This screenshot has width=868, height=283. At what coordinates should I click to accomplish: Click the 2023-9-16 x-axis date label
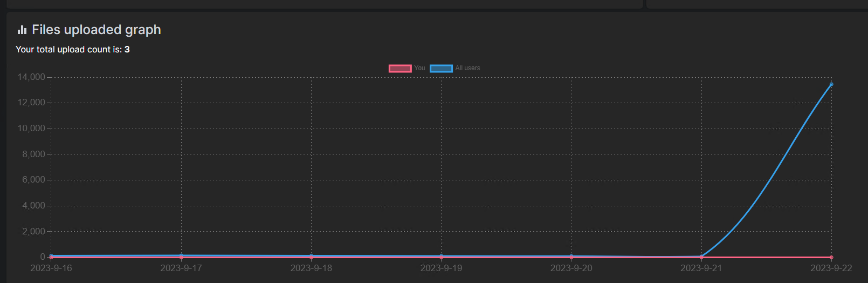[51, 268]
